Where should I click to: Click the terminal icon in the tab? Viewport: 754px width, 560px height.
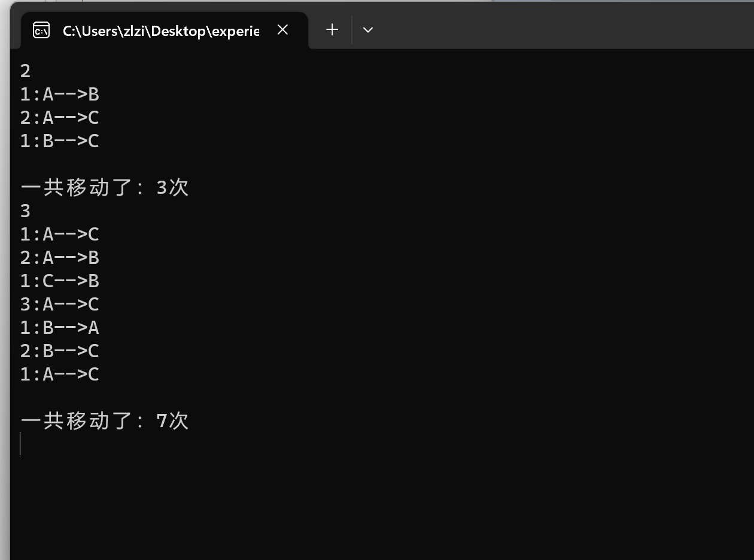[41, 30]
